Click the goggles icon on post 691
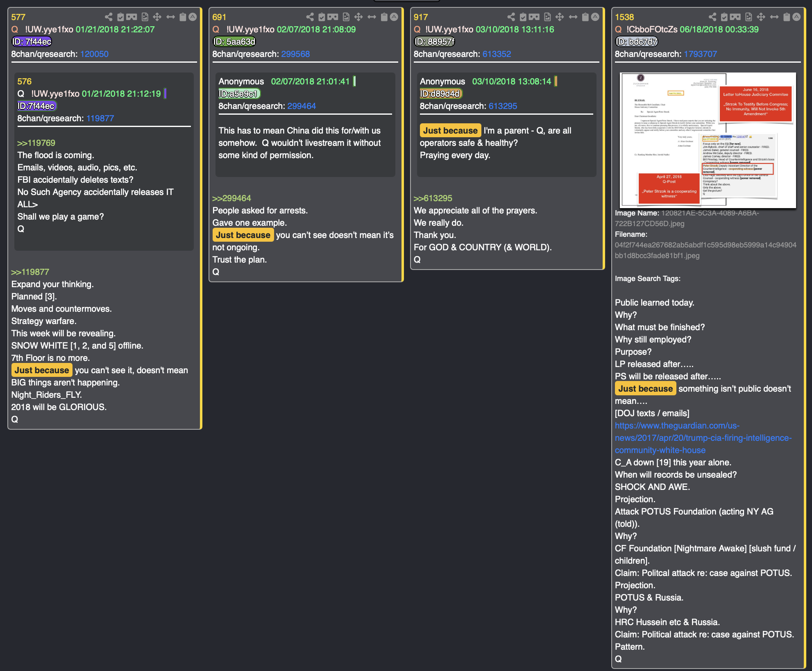Image resolution: width=812 pixels, height=671 pixels. pos(333,17)
